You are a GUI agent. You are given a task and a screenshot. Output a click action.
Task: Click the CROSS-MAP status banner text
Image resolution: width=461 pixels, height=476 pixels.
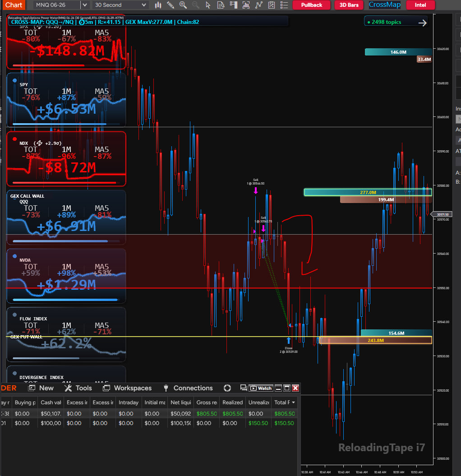[105, 22]
